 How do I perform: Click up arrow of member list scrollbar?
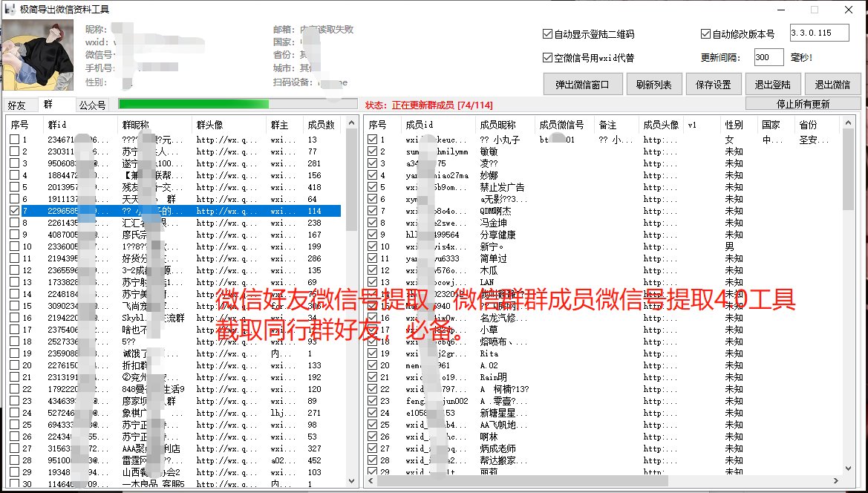848,123
